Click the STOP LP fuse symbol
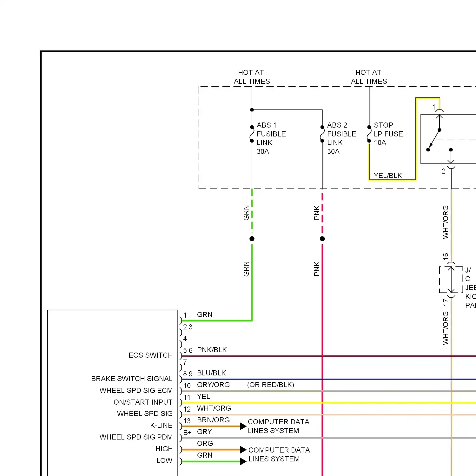 coord(369,134)
